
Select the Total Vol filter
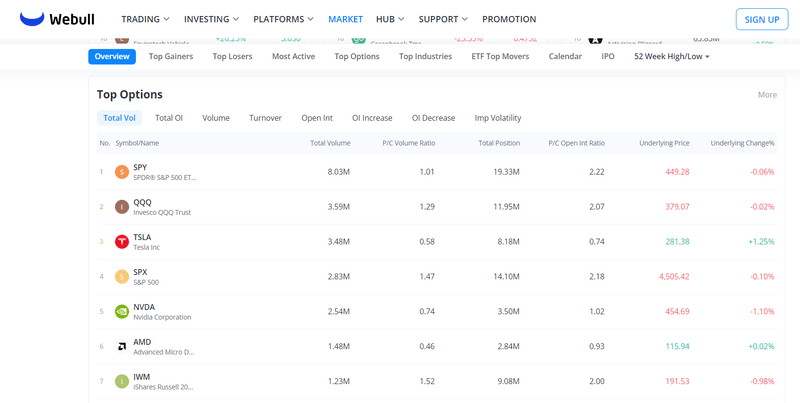point(119,118)
